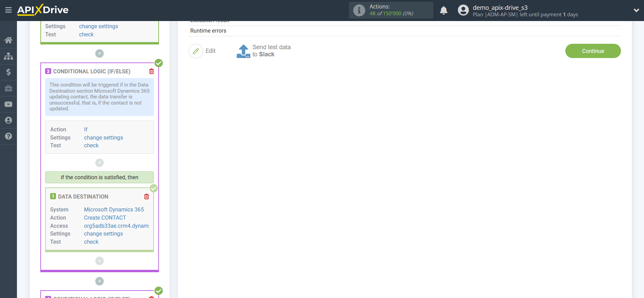Click Microsoft Dynamics 365 system link
The width and height of the screenshot is (644, 298).
114,209
